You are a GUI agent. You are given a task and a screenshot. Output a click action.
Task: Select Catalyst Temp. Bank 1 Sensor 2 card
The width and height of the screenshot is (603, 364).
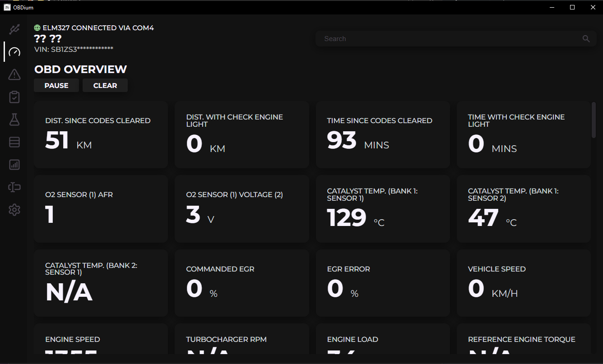click(524, 209)
